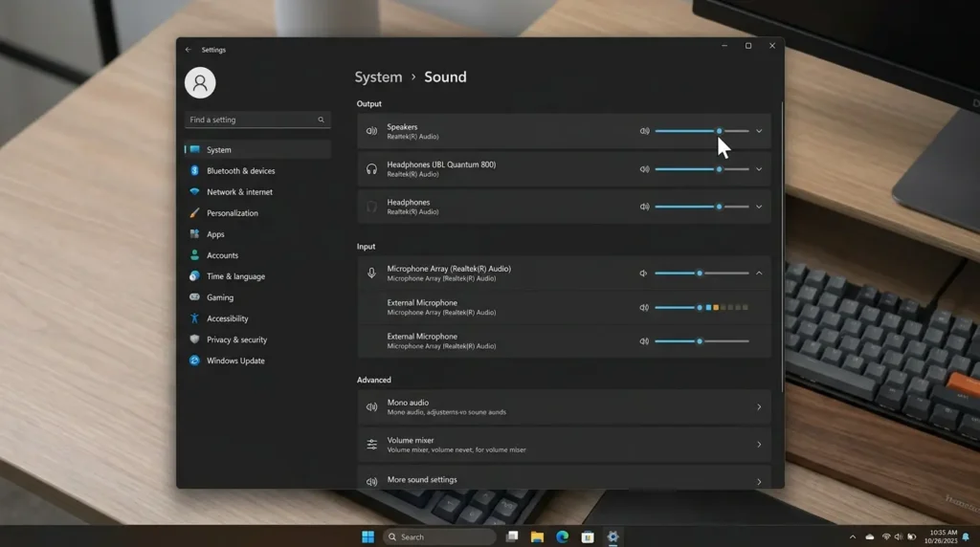
Task: Click the Find a setting search box
Action: pos(257,120)
